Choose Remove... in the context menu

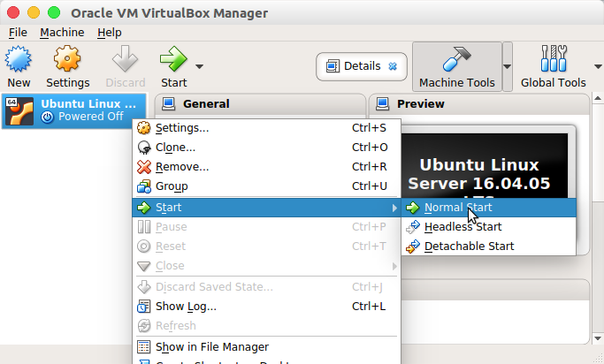click(266, 167)
